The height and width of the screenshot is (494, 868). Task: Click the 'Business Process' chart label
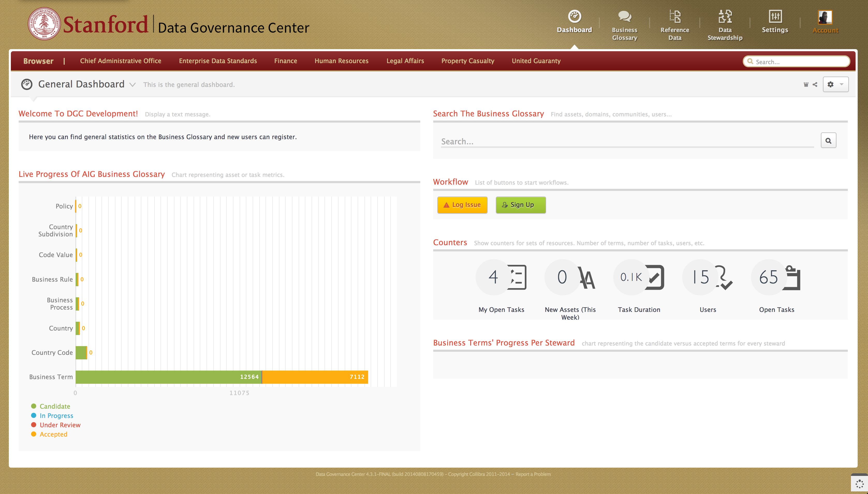60,304
